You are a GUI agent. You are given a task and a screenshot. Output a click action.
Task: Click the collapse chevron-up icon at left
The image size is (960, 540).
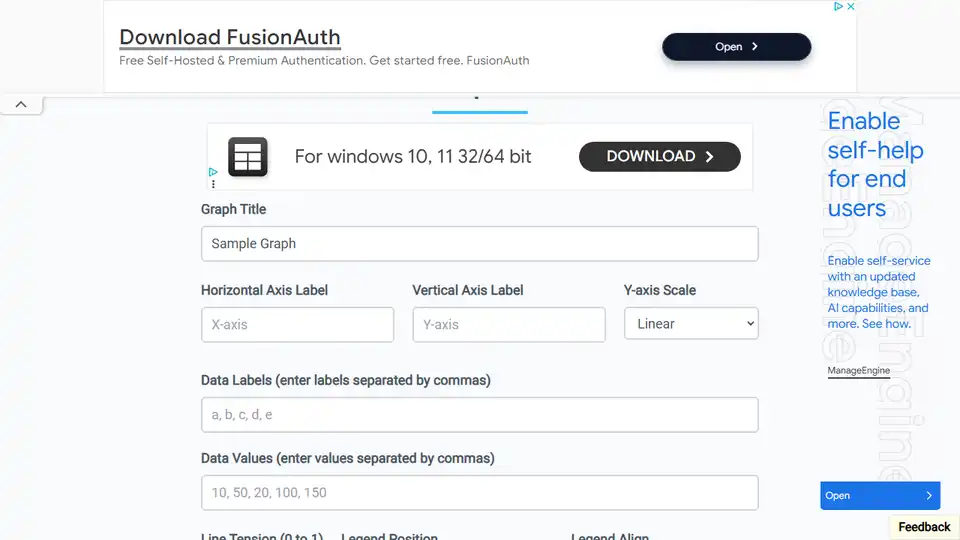coord(21,105)
